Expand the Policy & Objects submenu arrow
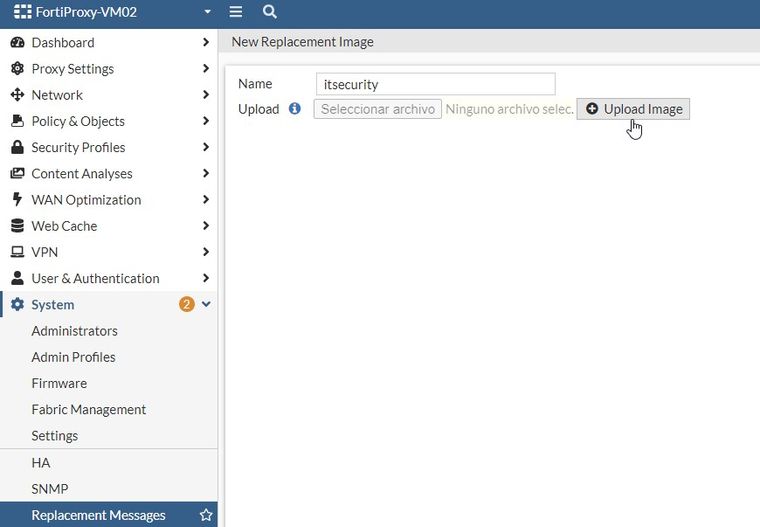Screen dimensions: 760x527 click(x=205, y=121)
